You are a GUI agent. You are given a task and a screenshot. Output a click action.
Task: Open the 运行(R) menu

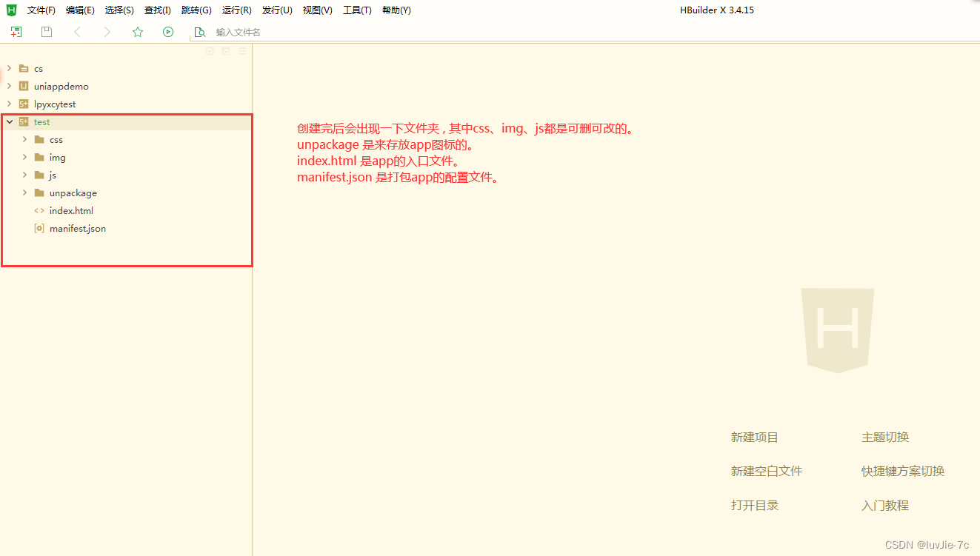coord(236,10)
